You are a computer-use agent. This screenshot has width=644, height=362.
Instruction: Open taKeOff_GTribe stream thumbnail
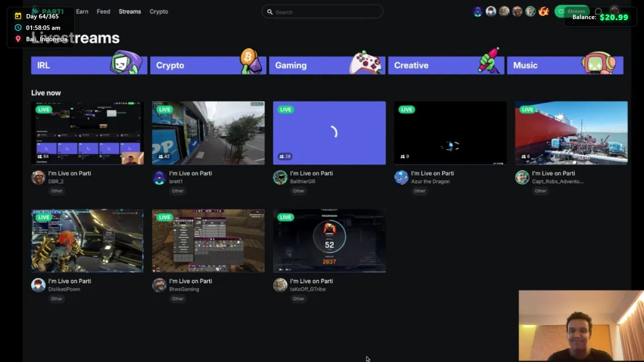330,241
